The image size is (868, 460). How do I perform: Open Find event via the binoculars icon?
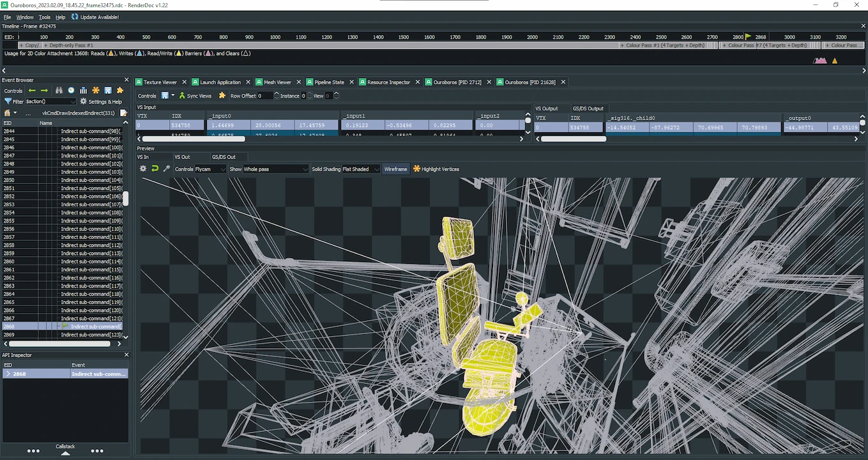pyautogui.click(x=59, y=91)
